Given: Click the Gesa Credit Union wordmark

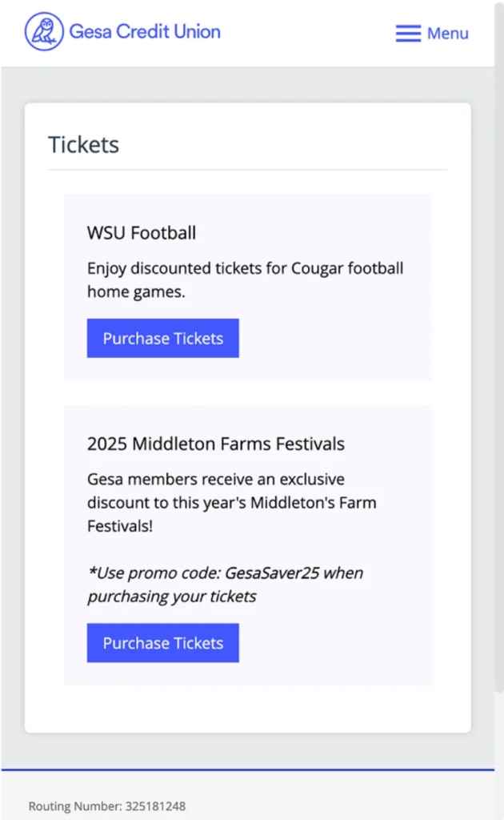Looking at the screenshot, I should (145, 32).
